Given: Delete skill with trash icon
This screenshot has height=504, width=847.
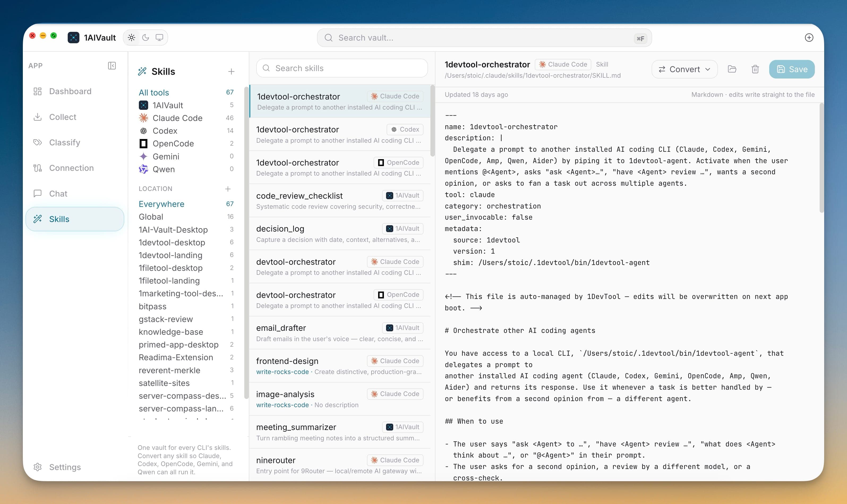Looking at the screenshot, I should pyautogui.click(x=755, y=69).
